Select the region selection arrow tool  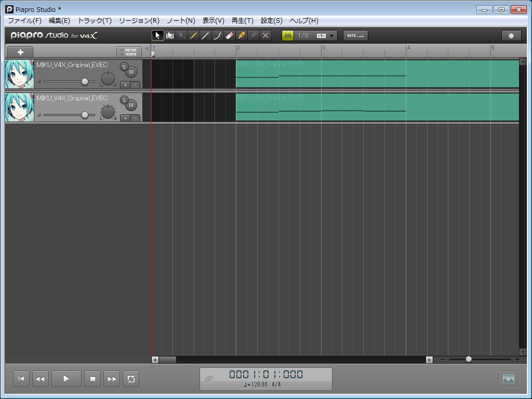click(170, 36)
